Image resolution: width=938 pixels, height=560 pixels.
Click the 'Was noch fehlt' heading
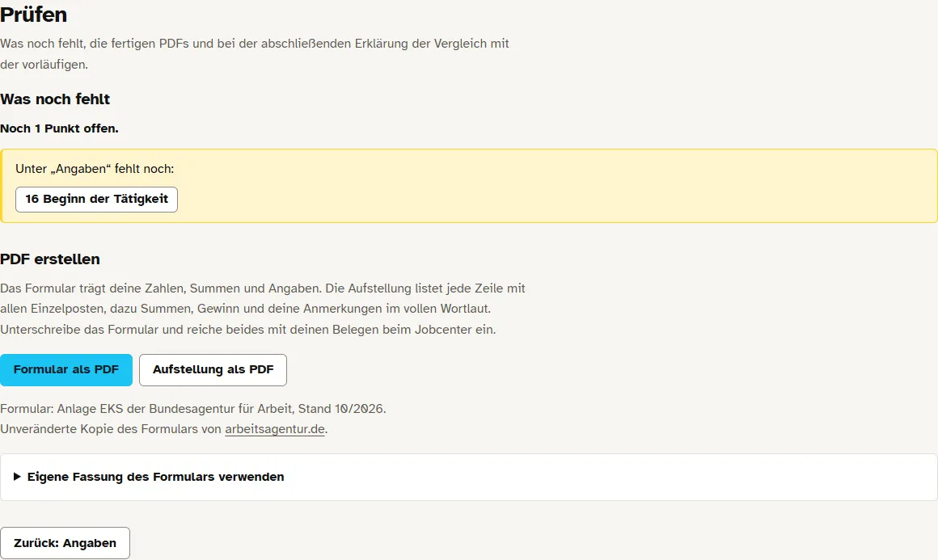[x=55, y=99]
